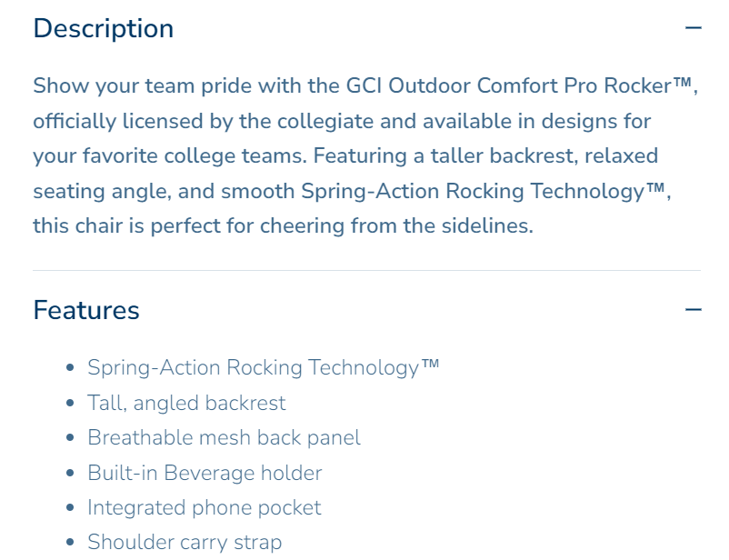Click the Spring-Action Rocking Technology list item
This screenshot has height=560, width=729.
click(263, 368)
